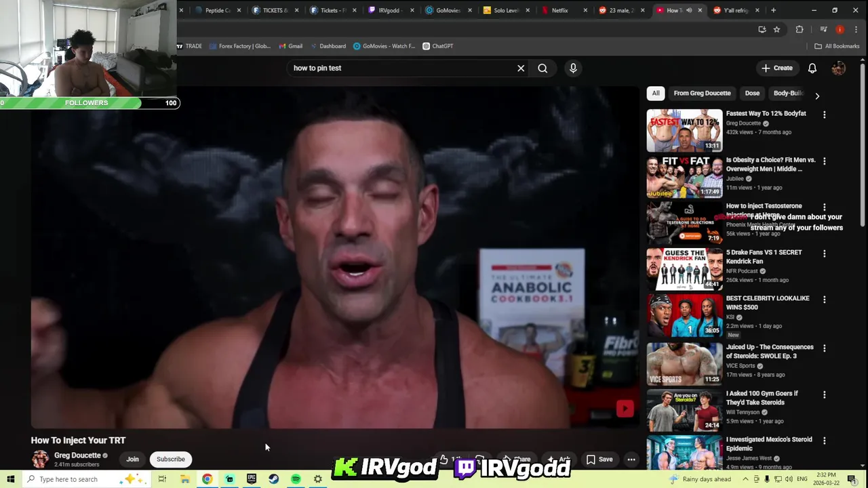Select the All filter chip
Image resolution: width=868 pixels, height=488 pixels.
[x=656, y=93]
